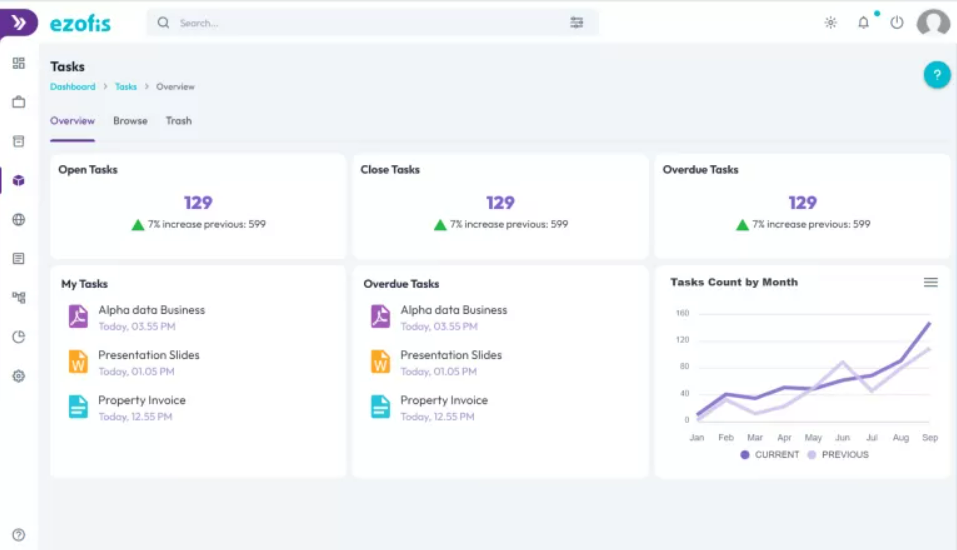Image resolution: width=957 pixels, height=550 pixels.
Task: Open Alpha data Business in My Tasks
Action: click(151, 310)
